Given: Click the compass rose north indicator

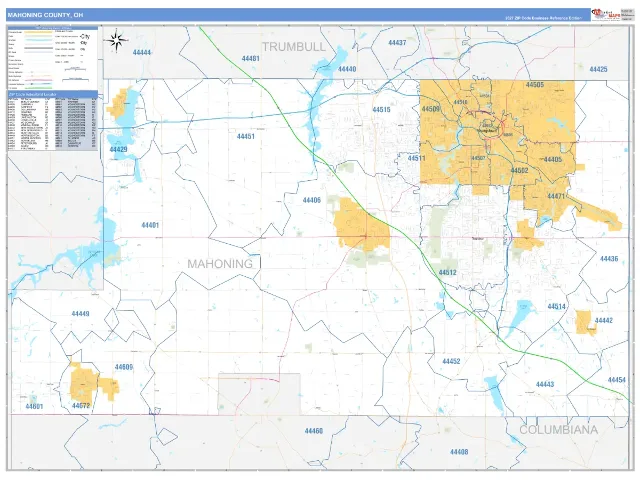Looking at the screenshot, I should point(116,41).
